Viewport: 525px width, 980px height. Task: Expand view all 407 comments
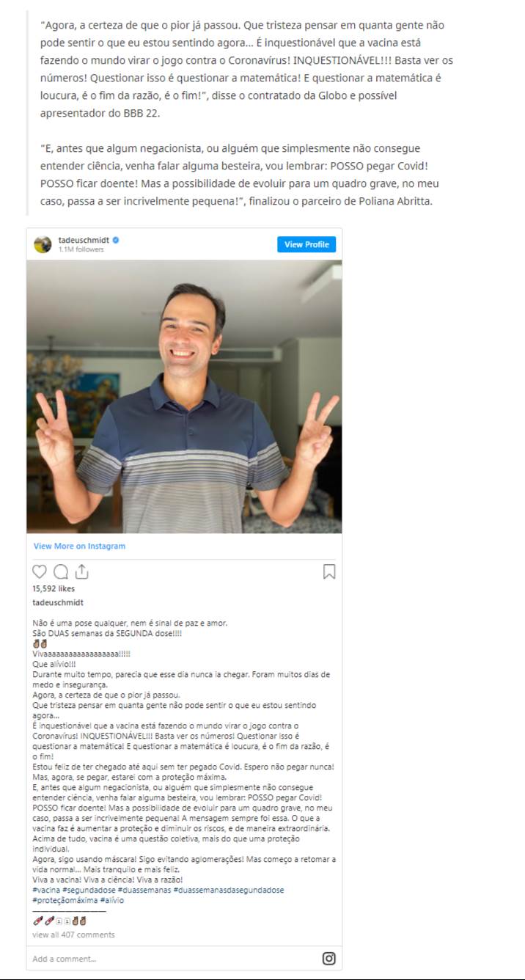coord(73,935)
